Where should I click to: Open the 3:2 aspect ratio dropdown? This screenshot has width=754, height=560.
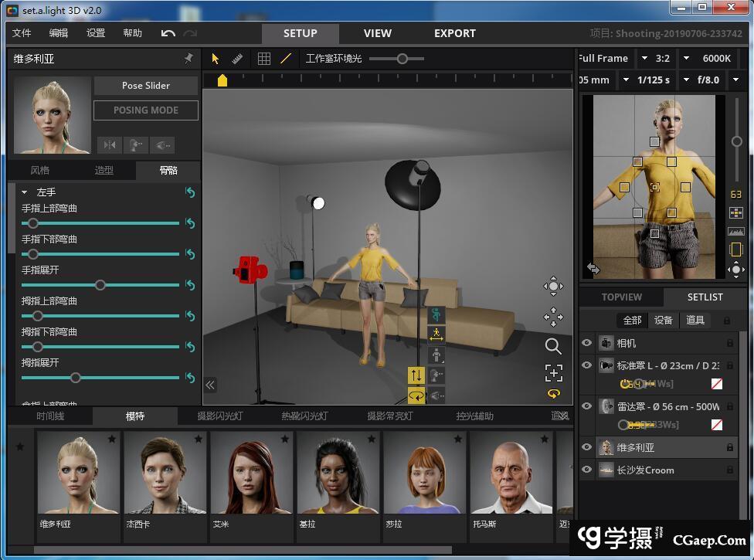644,59
